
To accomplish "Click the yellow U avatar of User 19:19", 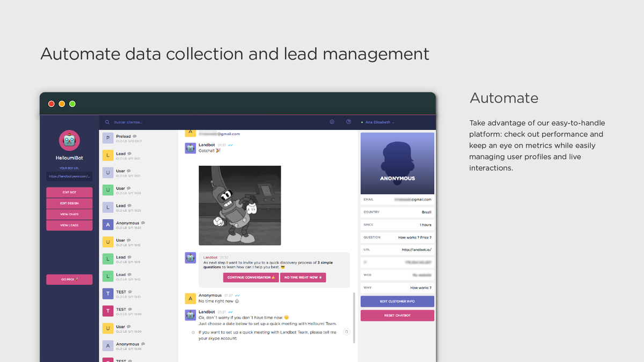I will (107, 242).
